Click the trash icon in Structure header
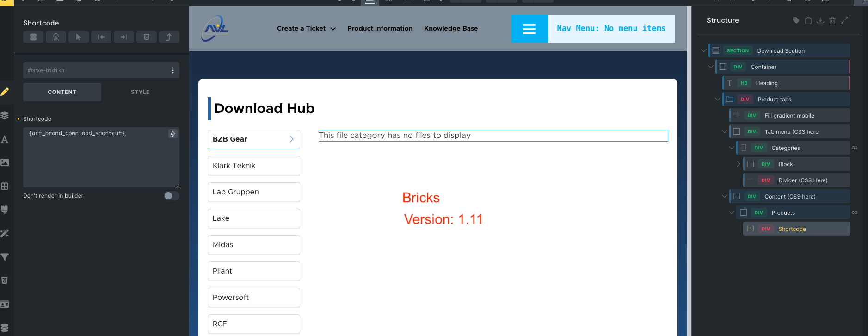868x336 pixels. point(832,20)
